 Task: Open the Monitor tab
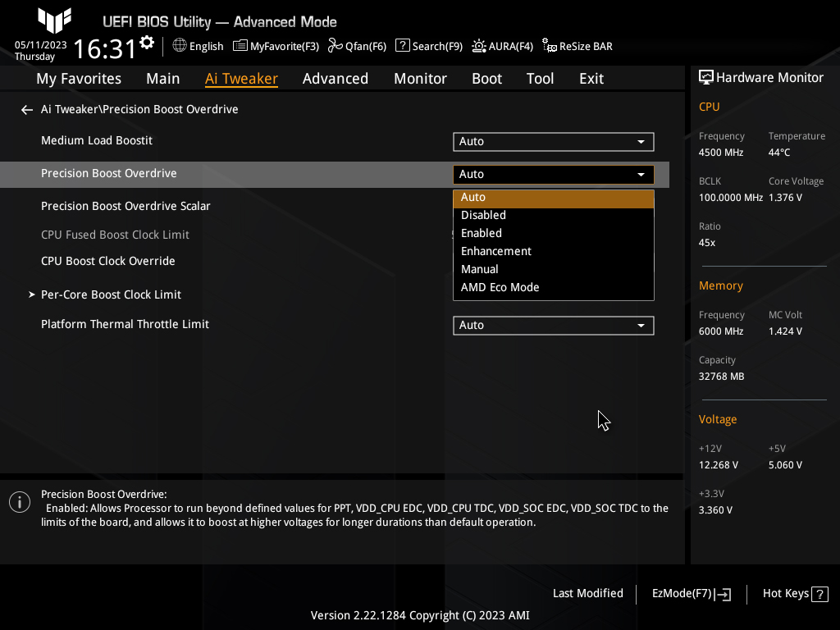tap(420, 78)
